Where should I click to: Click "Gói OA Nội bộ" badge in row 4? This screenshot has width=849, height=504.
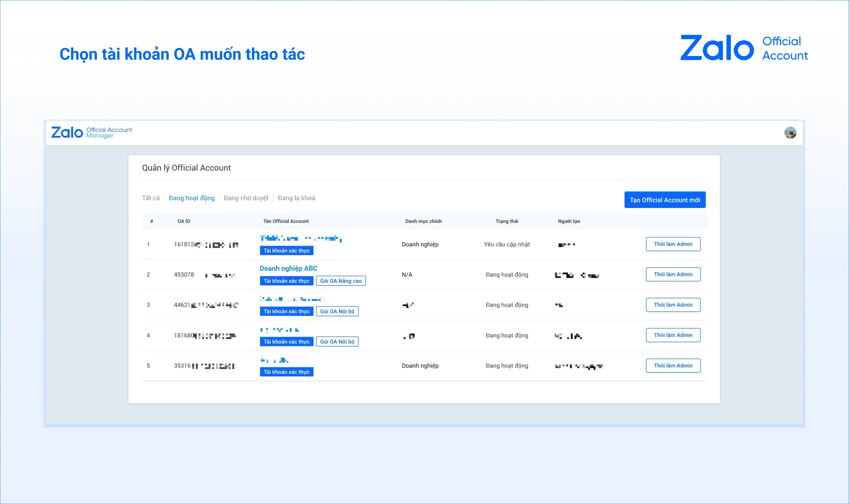coord(337,342)
